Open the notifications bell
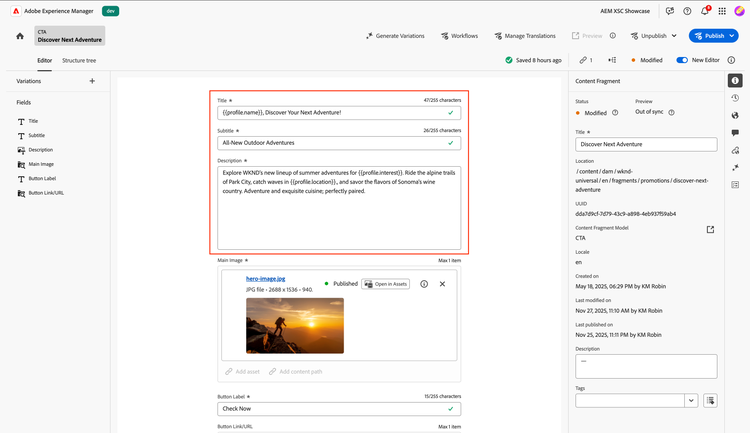 tap(705, 11)
